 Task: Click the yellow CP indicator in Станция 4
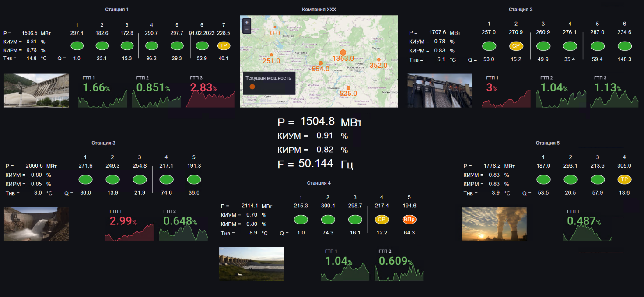pos(382,220)
